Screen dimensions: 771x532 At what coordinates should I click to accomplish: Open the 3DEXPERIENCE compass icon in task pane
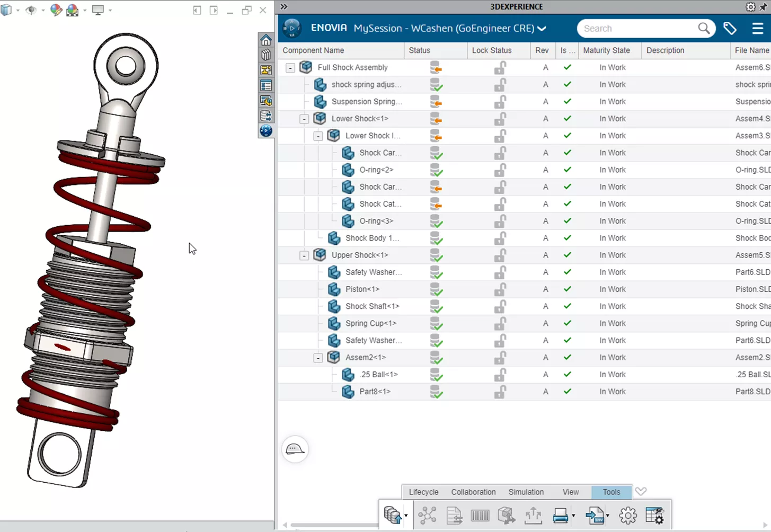point(266,131)
